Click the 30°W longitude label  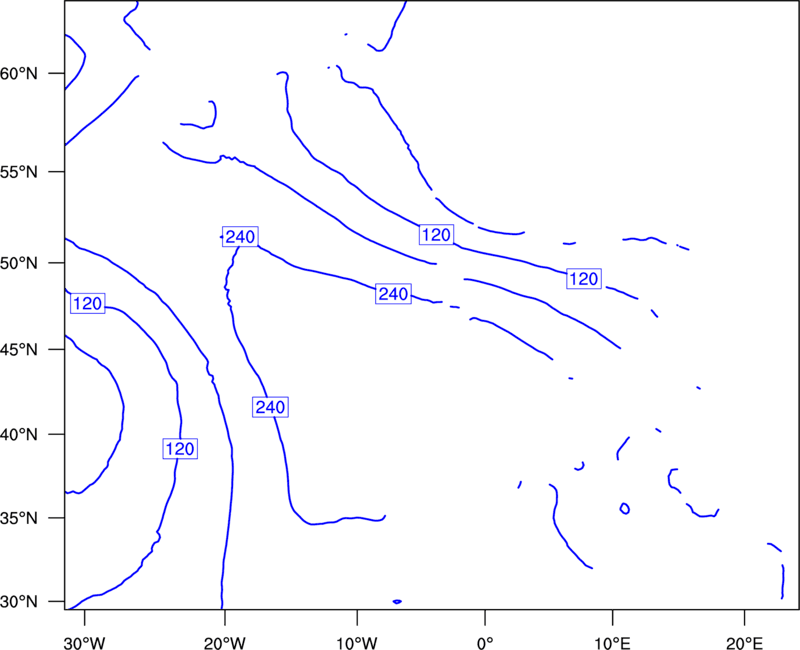point(84,643)
